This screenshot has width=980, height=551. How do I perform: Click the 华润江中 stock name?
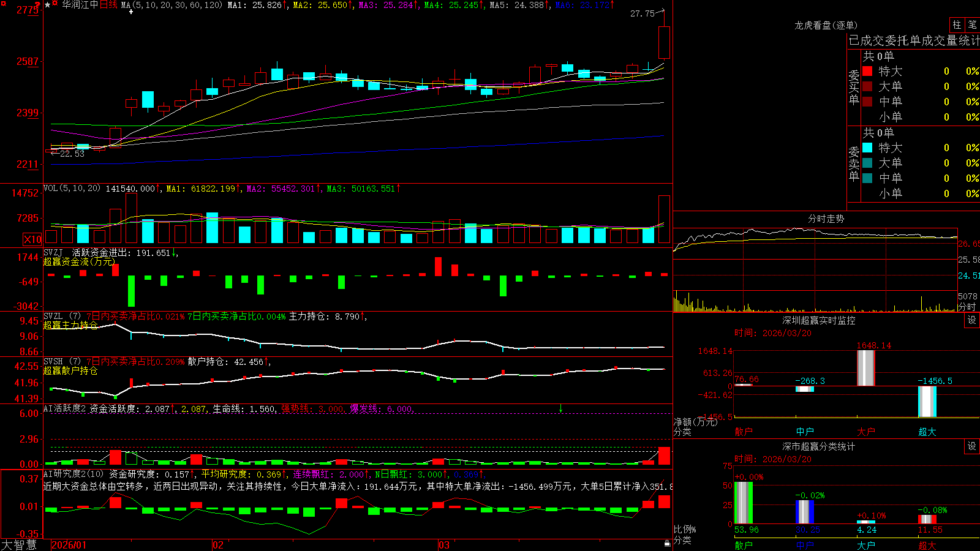click(80, 5)
